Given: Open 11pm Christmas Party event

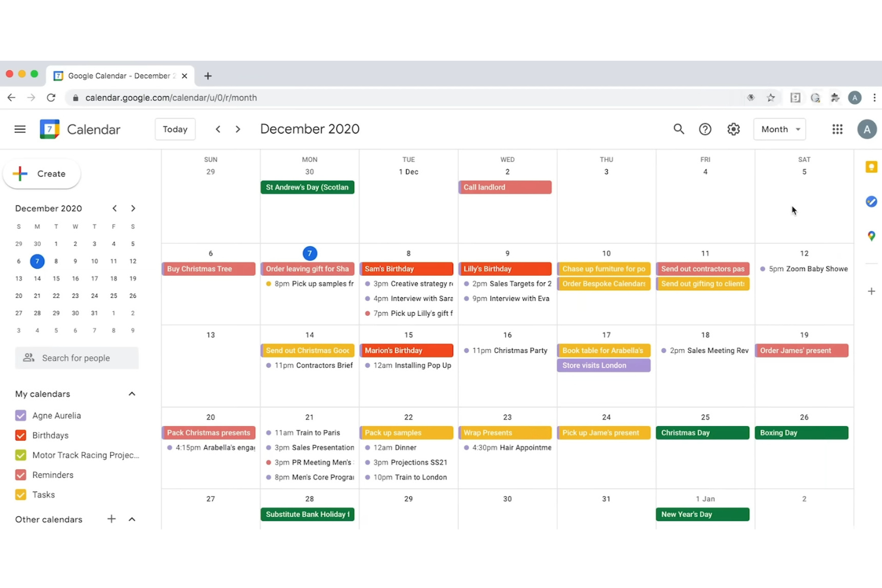Looking at the screenshot, I should 505,350.
